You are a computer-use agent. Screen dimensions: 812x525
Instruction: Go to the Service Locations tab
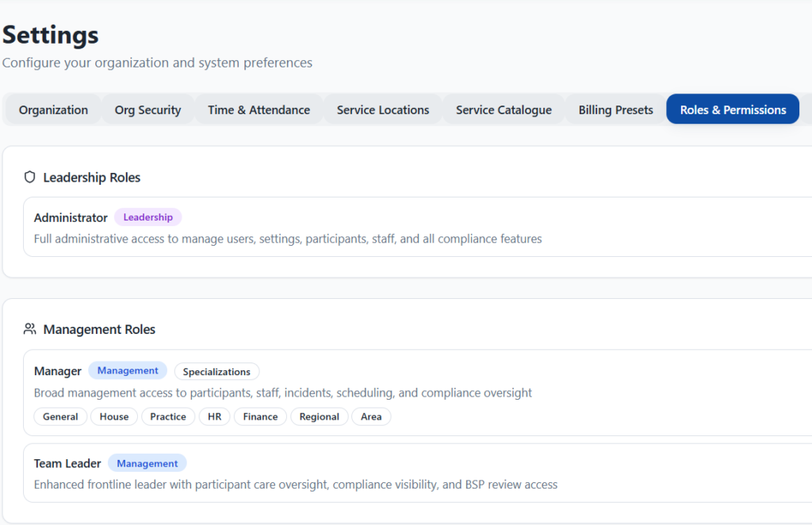point(383,109)
